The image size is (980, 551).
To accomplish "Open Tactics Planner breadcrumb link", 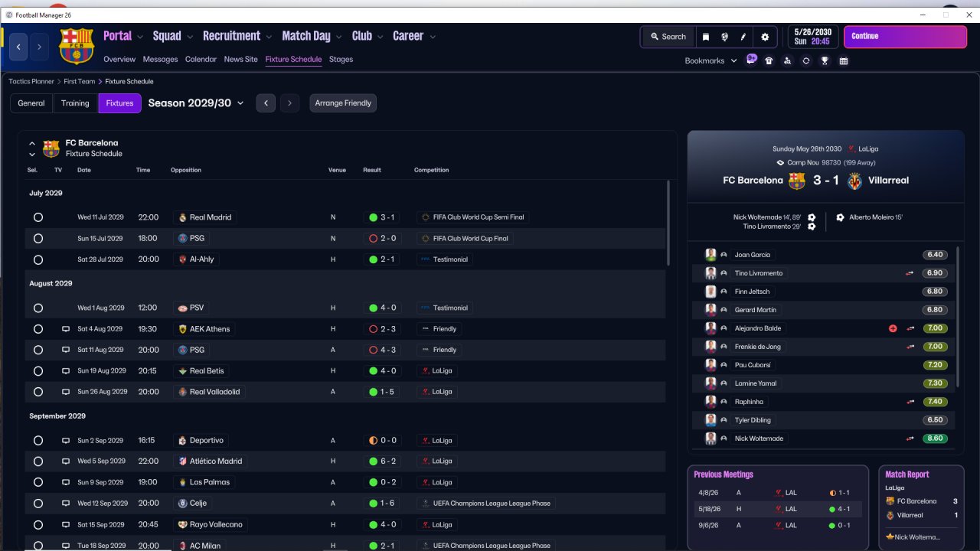I will pos(31,81).
